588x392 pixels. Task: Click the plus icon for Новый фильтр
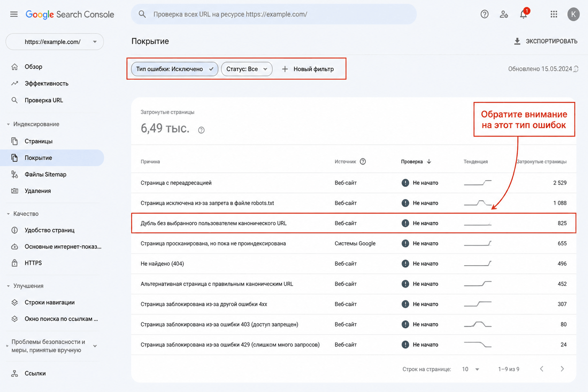(x=285, y=69)
